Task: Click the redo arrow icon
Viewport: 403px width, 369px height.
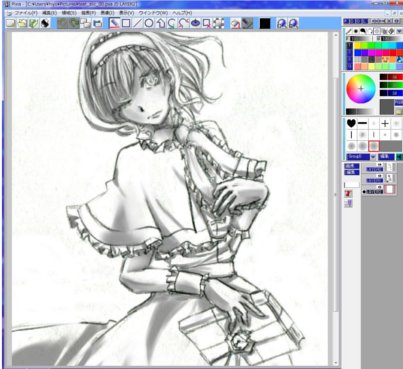Action: point(74,23)
